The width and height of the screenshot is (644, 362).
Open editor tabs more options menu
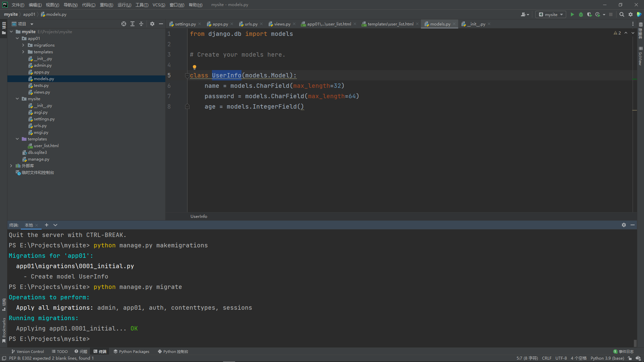pyautogui.click(x=633, y=24)
